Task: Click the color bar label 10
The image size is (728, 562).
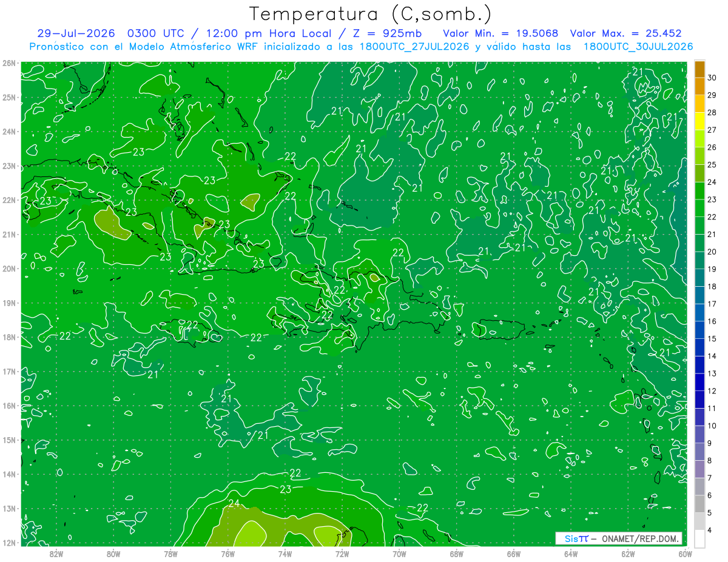Action: pyautogui.click(x=712, y=426)
